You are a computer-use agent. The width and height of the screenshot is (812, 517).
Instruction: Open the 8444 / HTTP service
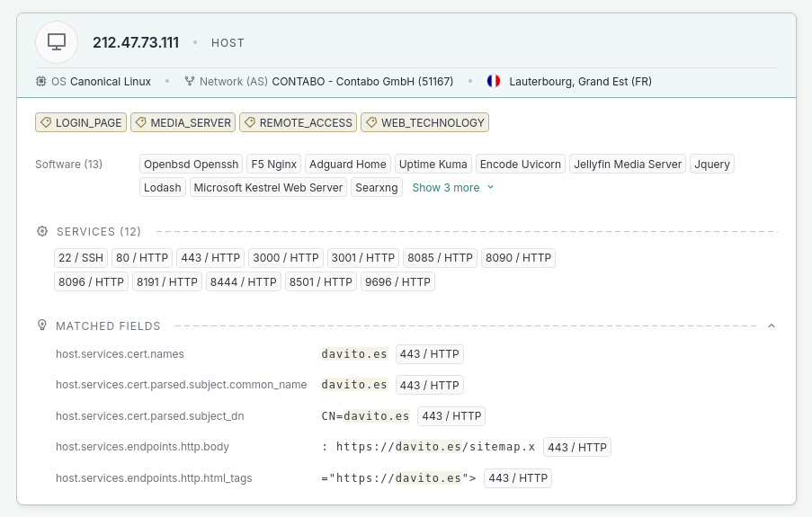[244, 281]
